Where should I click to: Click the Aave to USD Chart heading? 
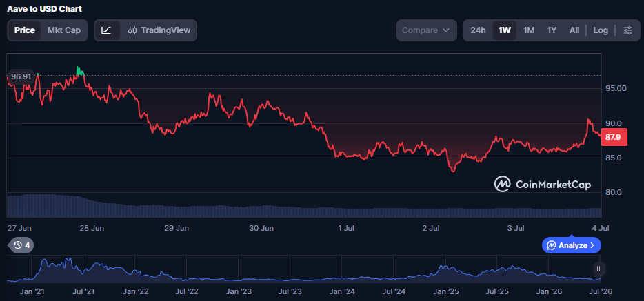point(44,9)
